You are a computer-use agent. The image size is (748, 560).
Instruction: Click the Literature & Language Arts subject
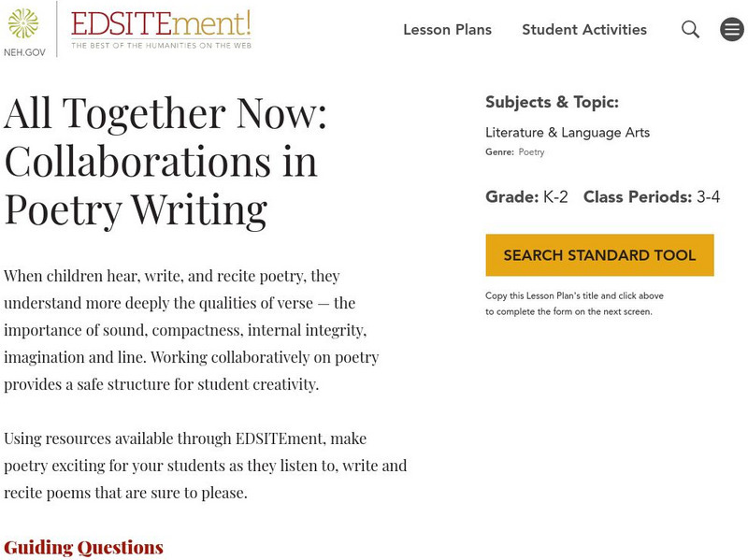tap(568, 133)
